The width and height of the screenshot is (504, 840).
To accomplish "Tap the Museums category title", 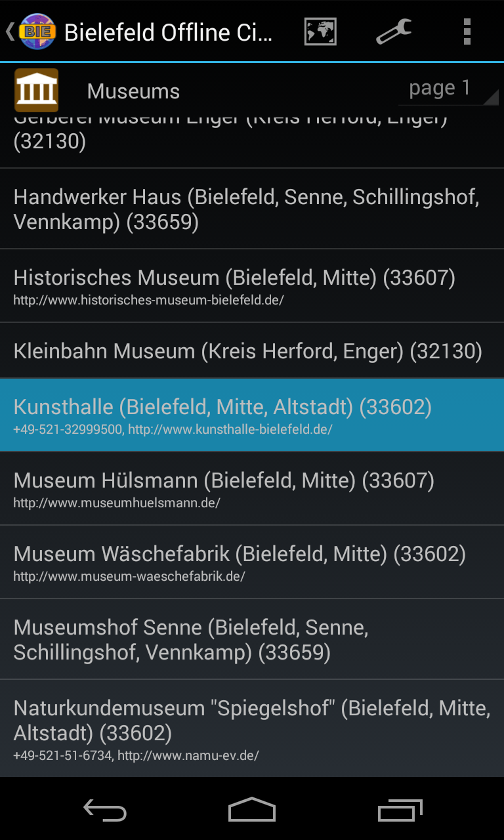I will (133, 91).
